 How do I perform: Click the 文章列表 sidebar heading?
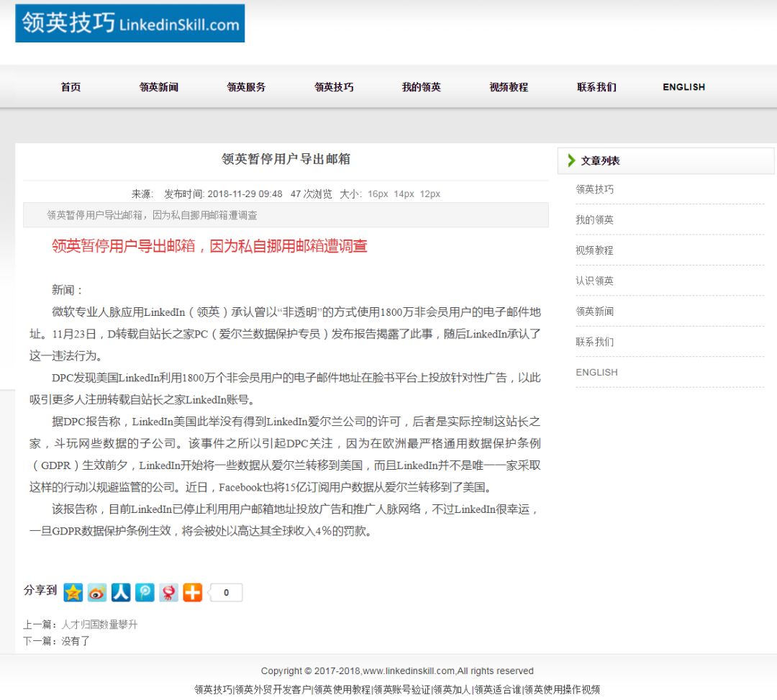coord(600,160)
